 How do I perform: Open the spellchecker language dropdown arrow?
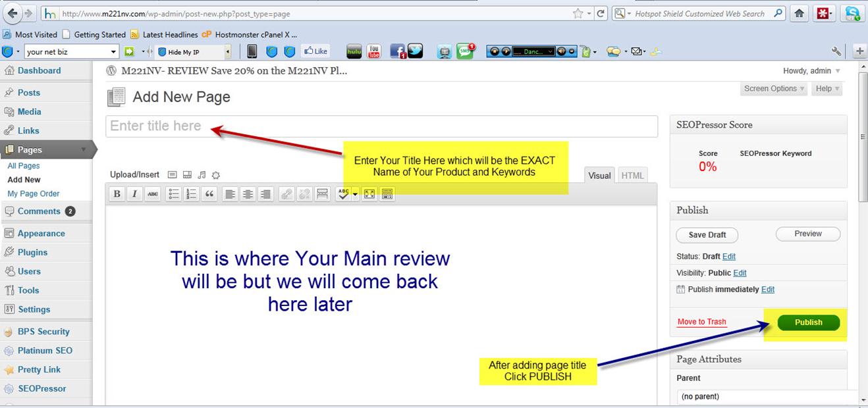tap(356, 194)
